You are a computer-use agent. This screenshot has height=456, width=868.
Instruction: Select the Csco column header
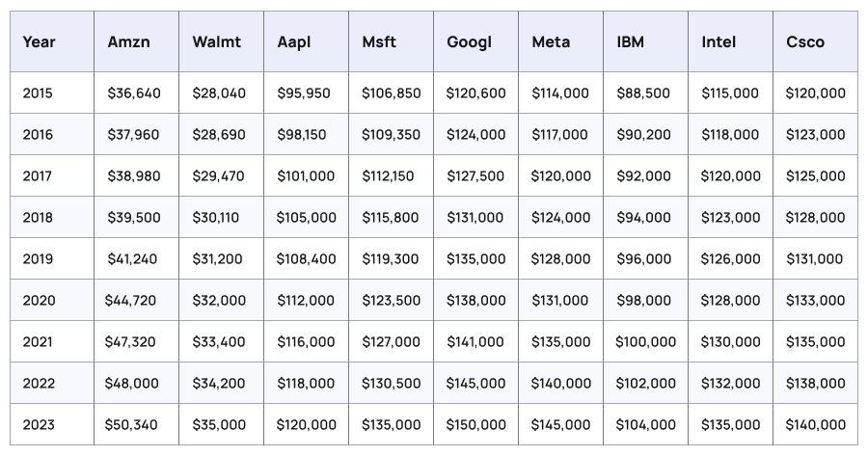[x=805, y=42]
